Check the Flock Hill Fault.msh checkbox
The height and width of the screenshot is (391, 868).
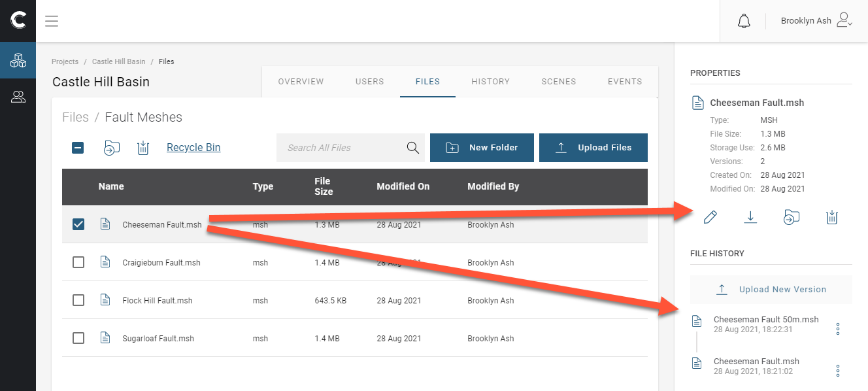(x=78, y=300)
